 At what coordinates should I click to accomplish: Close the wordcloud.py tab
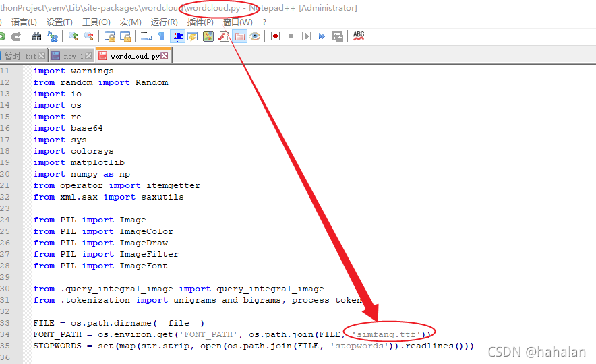tap(165, 55)
